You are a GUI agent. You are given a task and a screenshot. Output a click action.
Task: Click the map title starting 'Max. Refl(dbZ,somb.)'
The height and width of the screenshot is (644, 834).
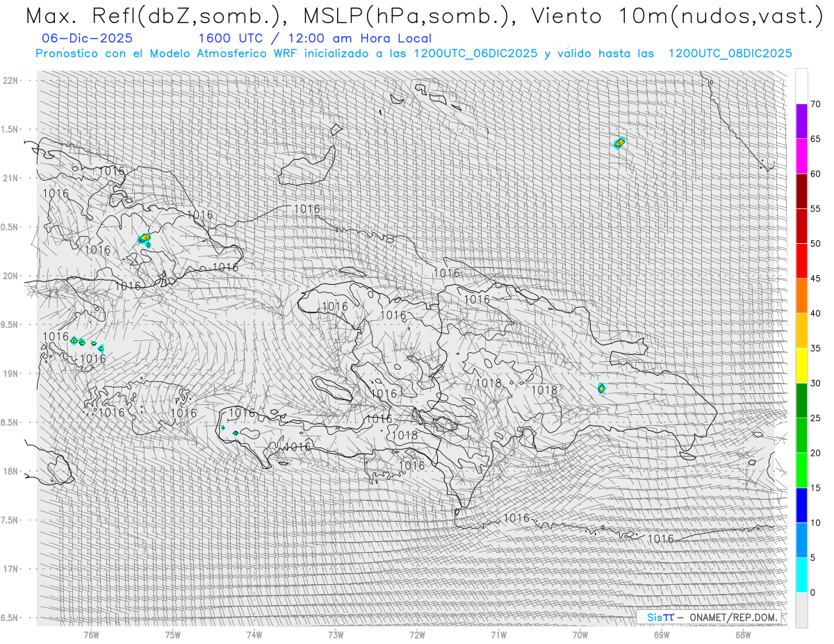424,17
